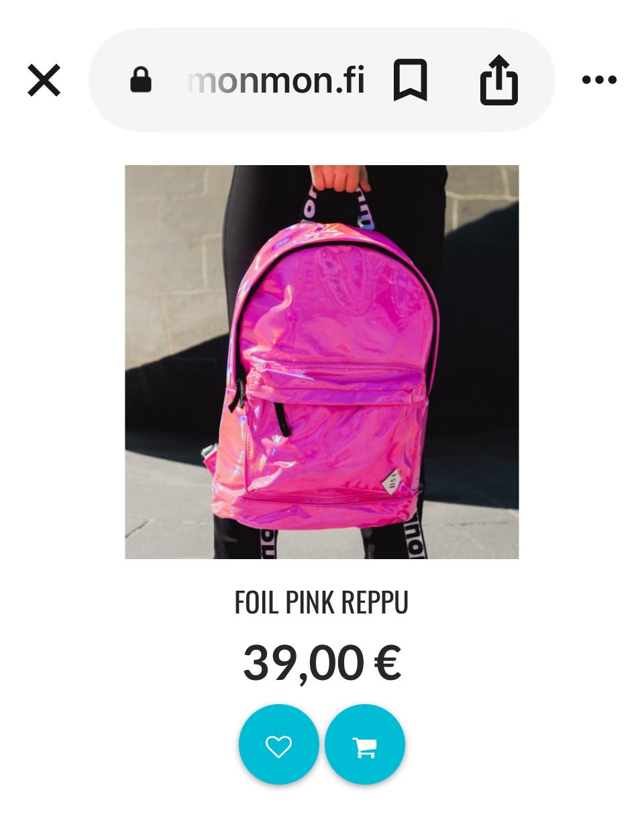
Task: Add Foil Pink Reppu to wishlist heart
Action: tap(279, 744)
